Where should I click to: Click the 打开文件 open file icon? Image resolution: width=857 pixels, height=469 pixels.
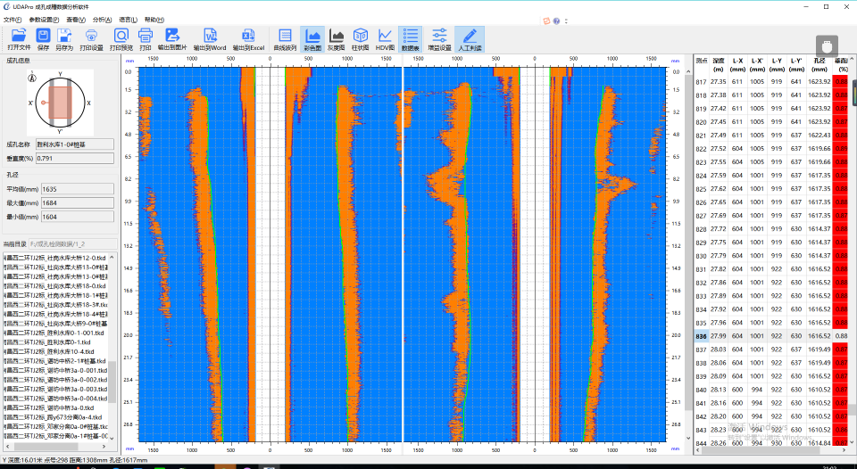(x=18, y=38)
